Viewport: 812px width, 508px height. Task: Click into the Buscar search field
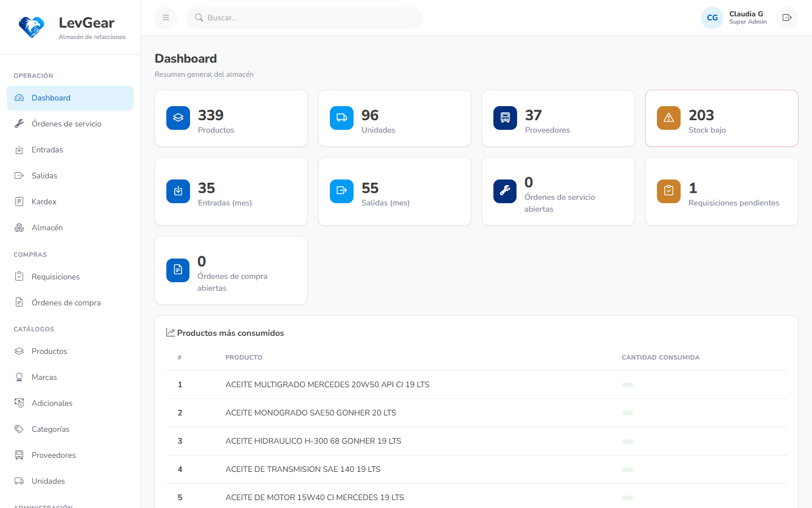click(304, 17)
